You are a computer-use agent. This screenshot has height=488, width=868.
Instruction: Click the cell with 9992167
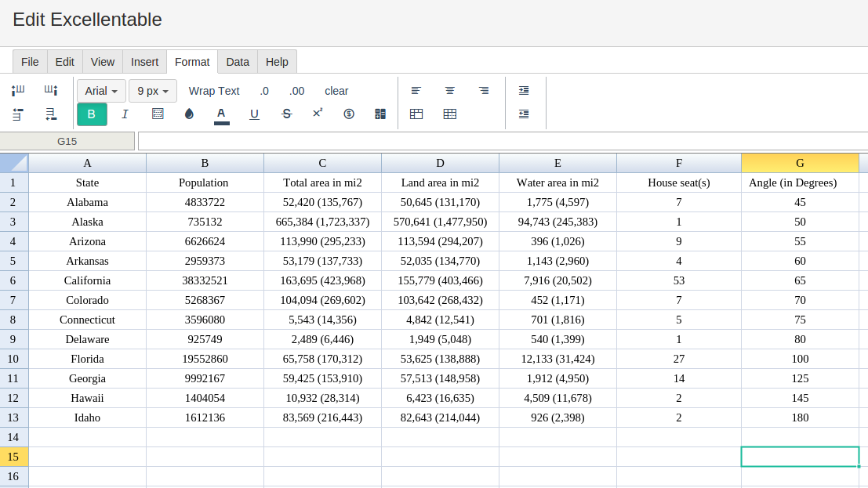[x=205, y=378]
